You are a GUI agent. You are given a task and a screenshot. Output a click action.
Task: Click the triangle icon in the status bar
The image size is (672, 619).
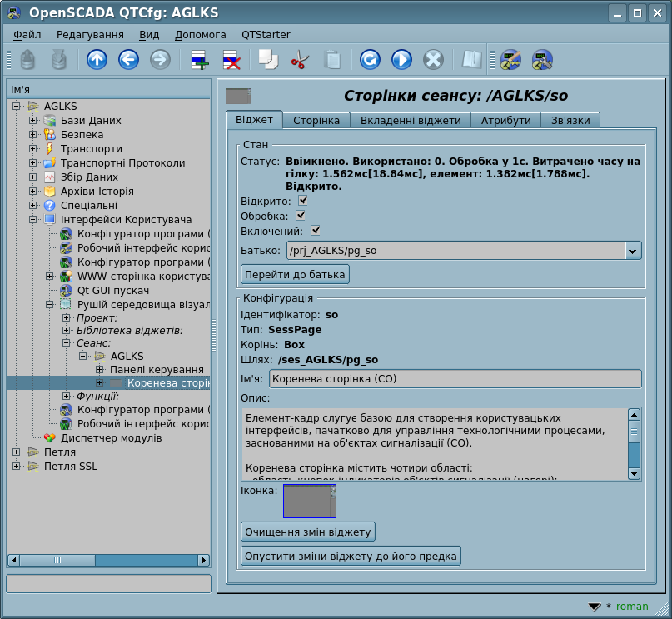click(x=595, y=607)
